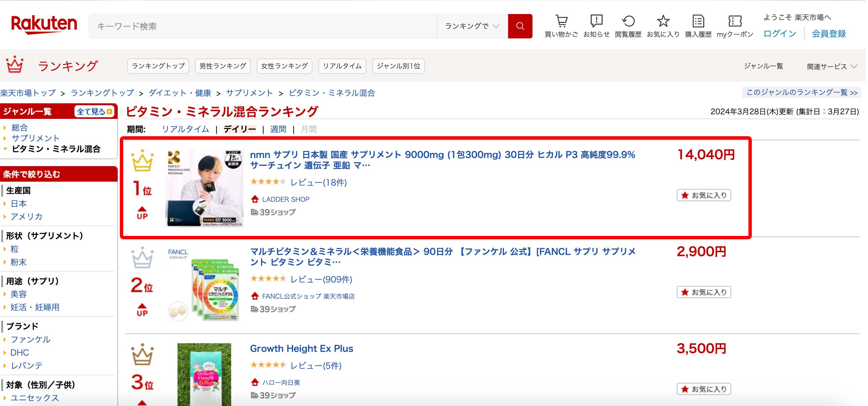
Task: Favorite the FANCL multivitamin product
Action: click(704, 292)
